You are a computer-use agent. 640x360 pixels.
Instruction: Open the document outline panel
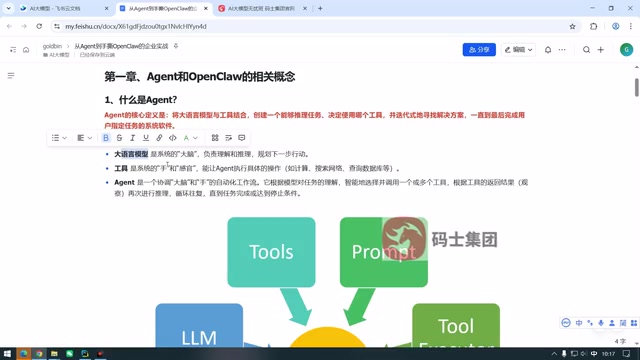point(11,76)
